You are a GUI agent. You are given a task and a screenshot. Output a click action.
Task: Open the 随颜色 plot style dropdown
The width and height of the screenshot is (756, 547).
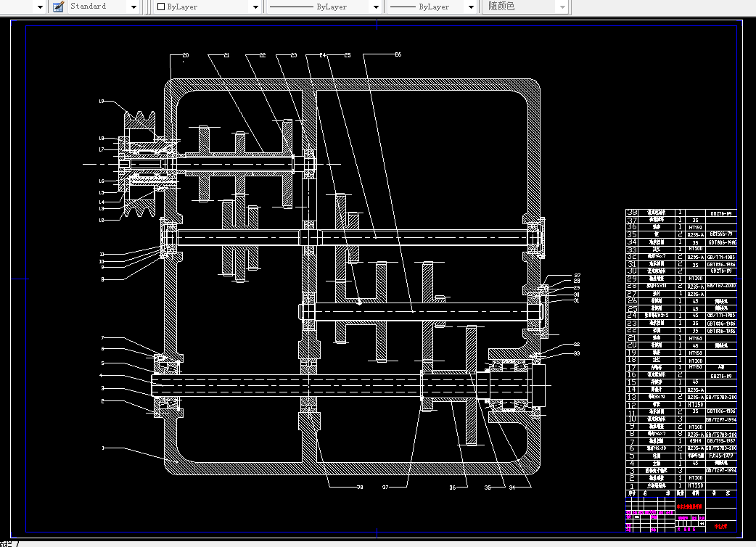pyautogui.click(x=562, y=7)
